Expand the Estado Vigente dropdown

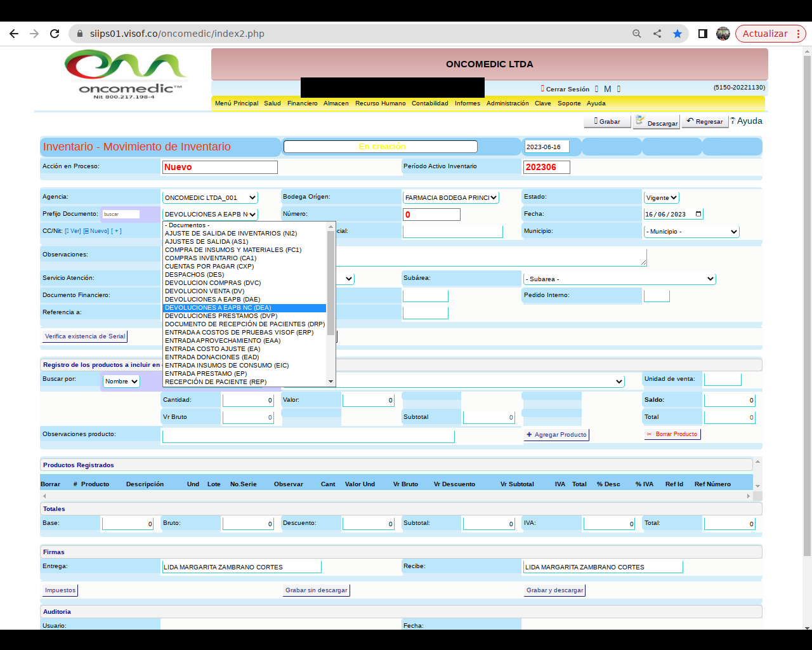662,197
